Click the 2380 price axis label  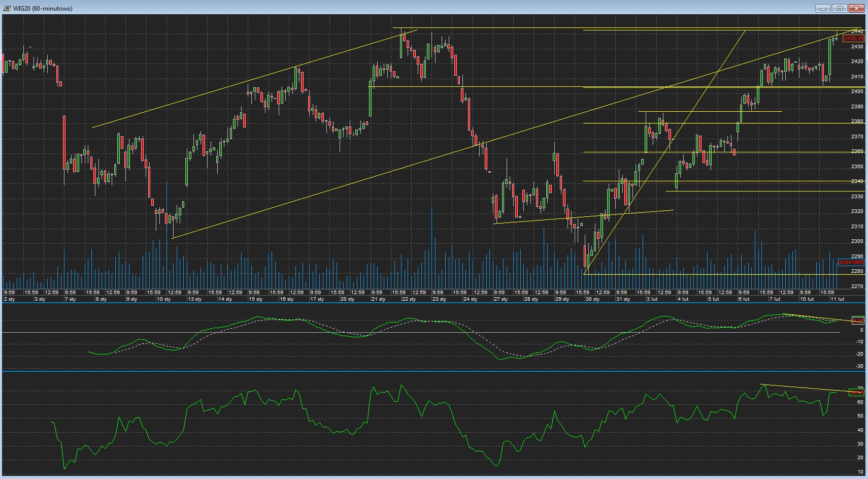tap(857, 121)
